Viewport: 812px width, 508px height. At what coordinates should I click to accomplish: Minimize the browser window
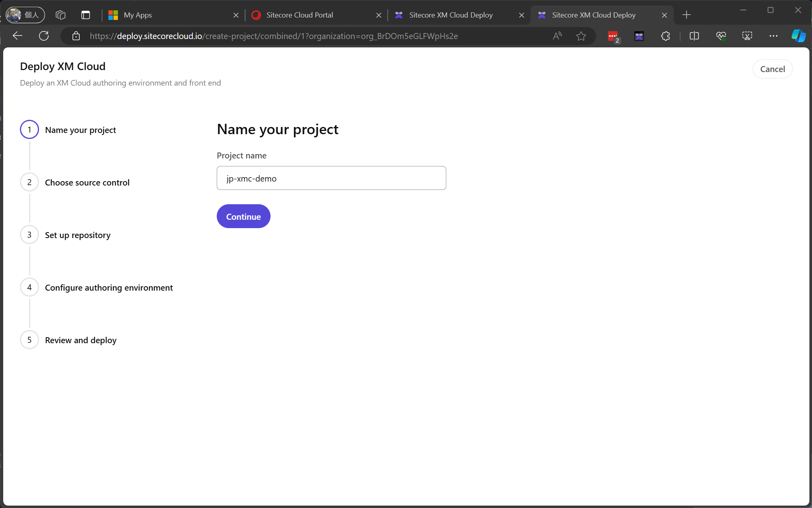pyautogui.click(x=743, y=10)
